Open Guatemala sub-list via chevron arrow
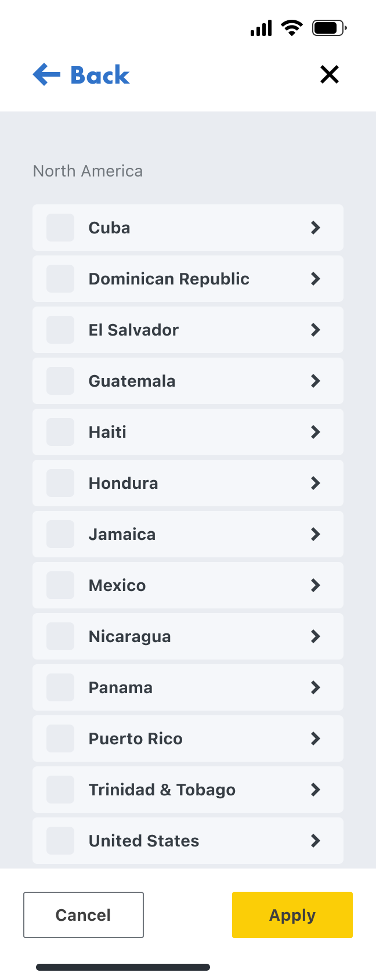This screenshot has height=980, width=376. [316, 381]
